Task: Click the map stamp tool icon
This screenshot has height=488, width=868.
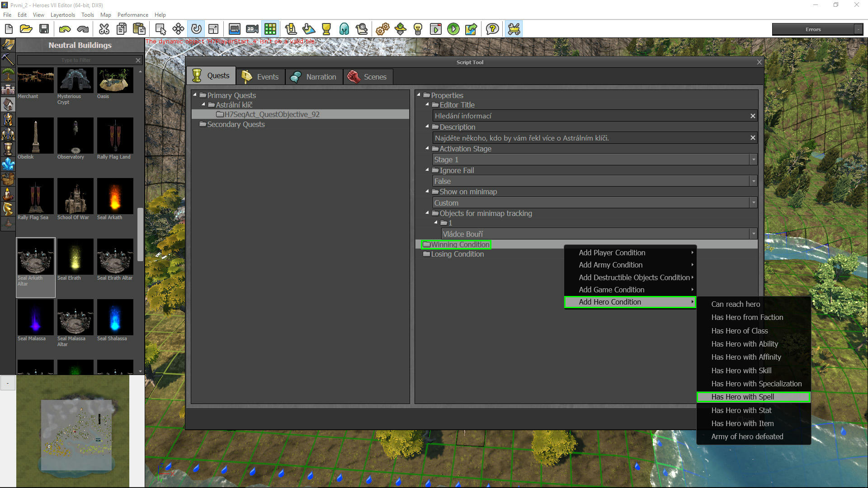Action: pyautogui.click(x=309, y=29)
